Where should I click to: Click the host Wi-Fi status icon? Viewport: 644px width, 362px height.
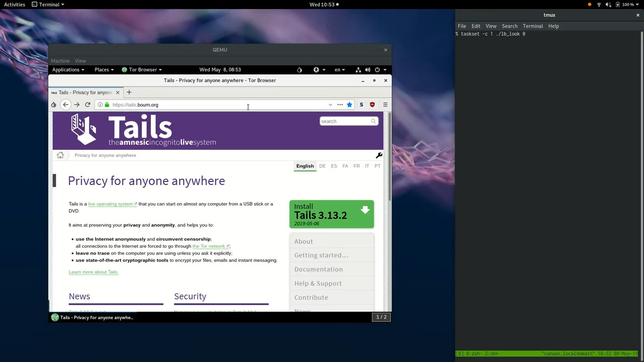coord(599,5)
